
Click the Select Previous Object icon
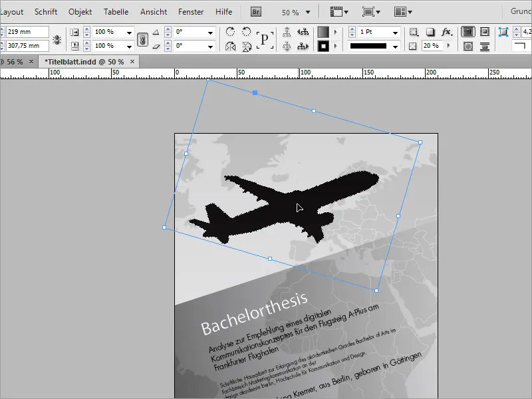[x=303, y=32]
